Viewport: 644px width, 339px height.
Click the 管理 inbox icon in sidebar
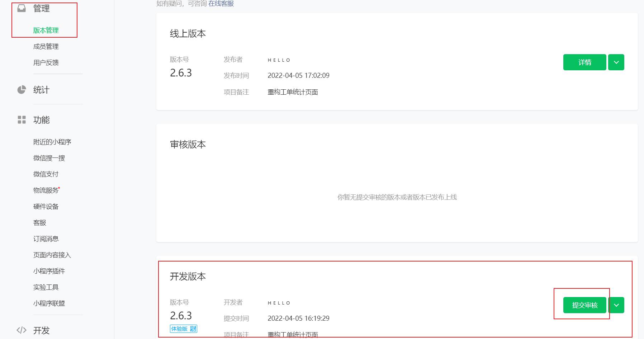pos(20,8)
